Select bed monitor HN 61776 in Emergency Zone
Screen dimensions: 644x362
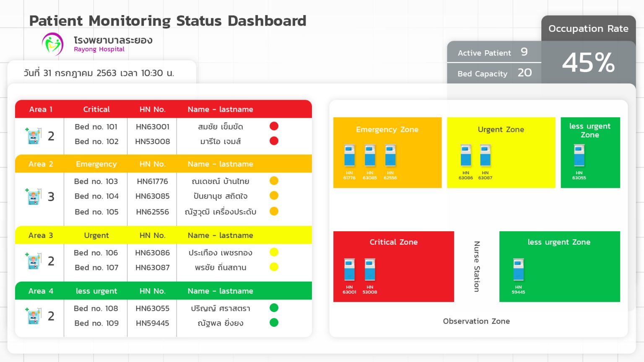pos(349,156)
